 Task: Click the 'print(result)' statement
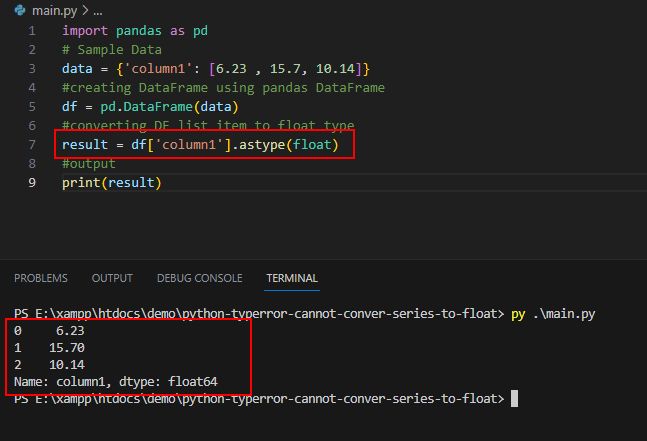[x=112, y=183]
